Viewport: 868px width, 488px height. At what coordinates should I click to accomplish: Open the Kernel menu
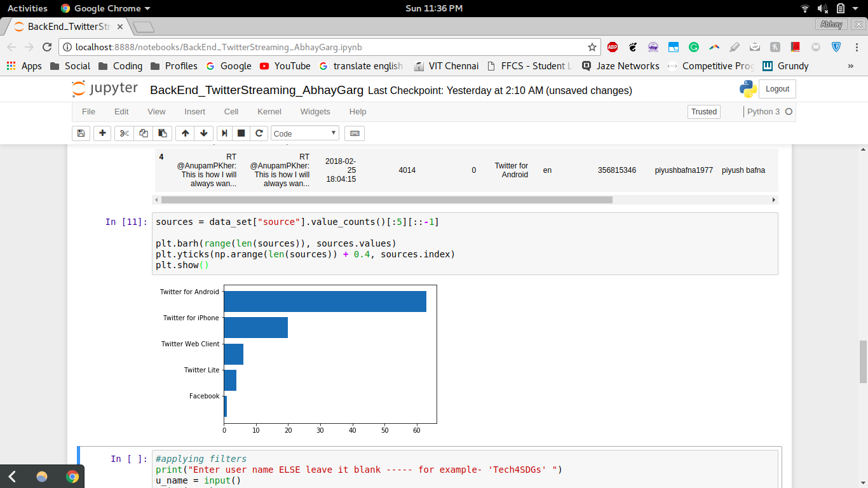click(x=269, y=111)
